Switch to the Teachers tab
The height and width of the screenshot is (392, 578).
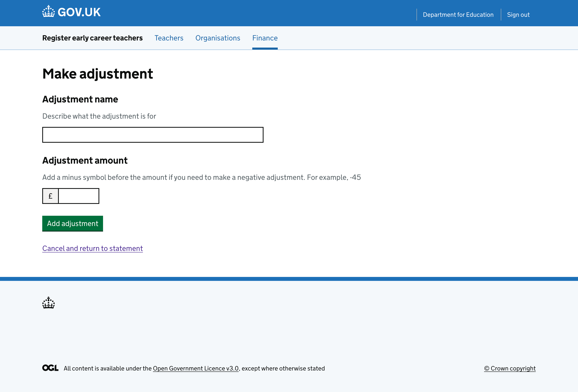(x=169, y=38)
